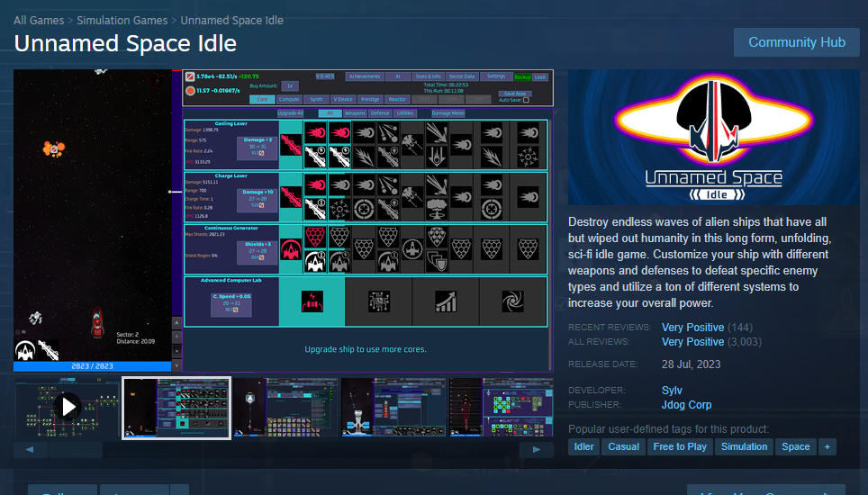Buy the Damage + 2 upgrade

click(258, 147)
